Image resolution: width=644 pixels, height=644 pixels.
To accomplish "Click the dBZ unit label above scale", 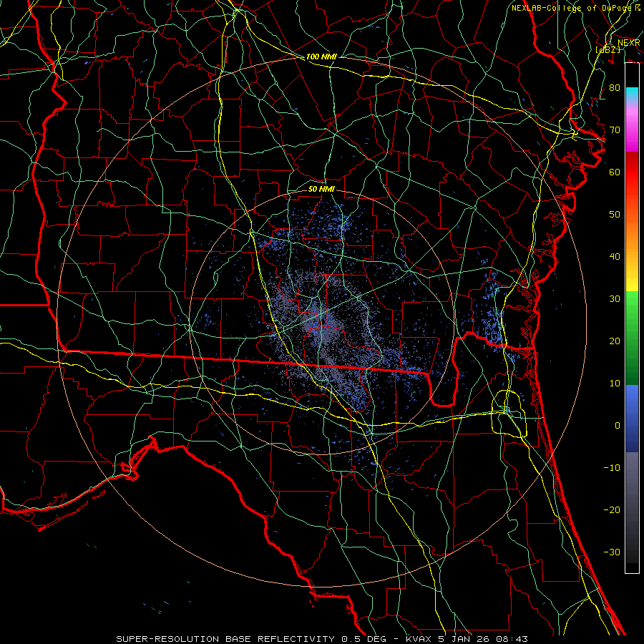I will [x=608, y=49].
